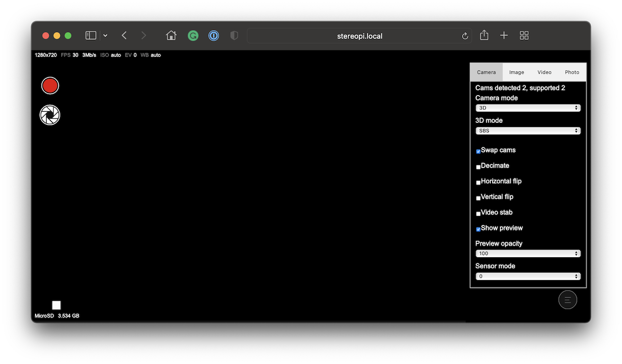
Task: Uncheck the Swap cams checkbox
Action: 478,151
